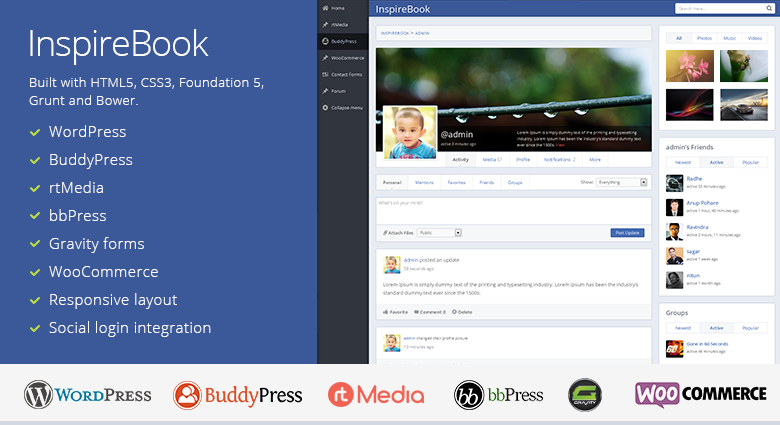This screenshot has width=780, height=425.
Task: Click the Post Update button
Action: click(627, 233)
